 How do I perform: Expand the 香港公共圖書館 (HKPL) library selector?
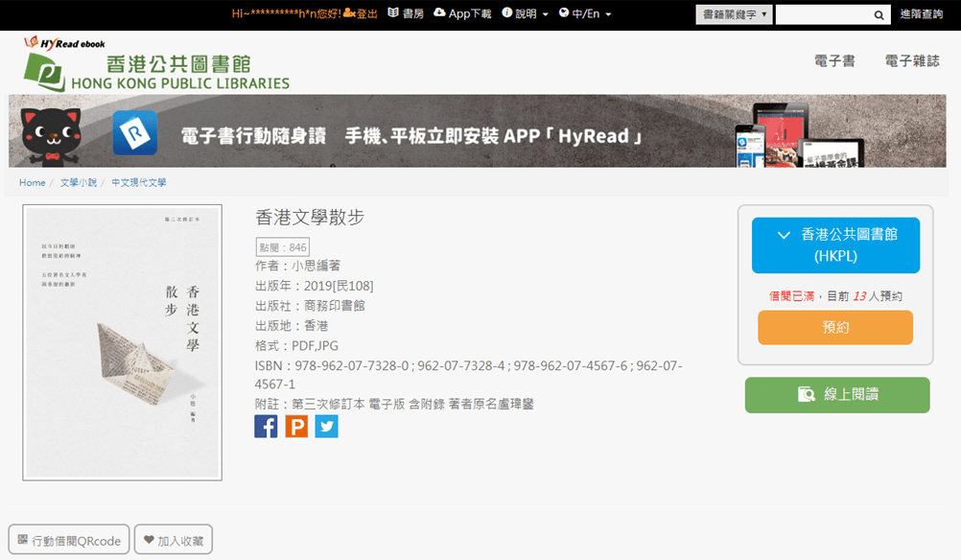point(834,245)
